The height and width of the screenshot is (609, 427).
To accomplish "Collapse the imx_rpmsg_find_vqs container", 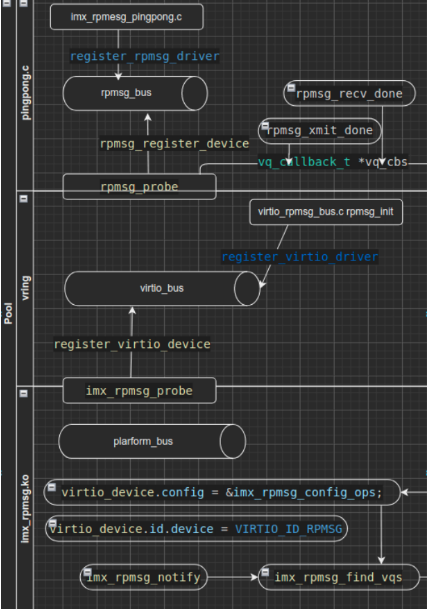I will tap(265, 572).
